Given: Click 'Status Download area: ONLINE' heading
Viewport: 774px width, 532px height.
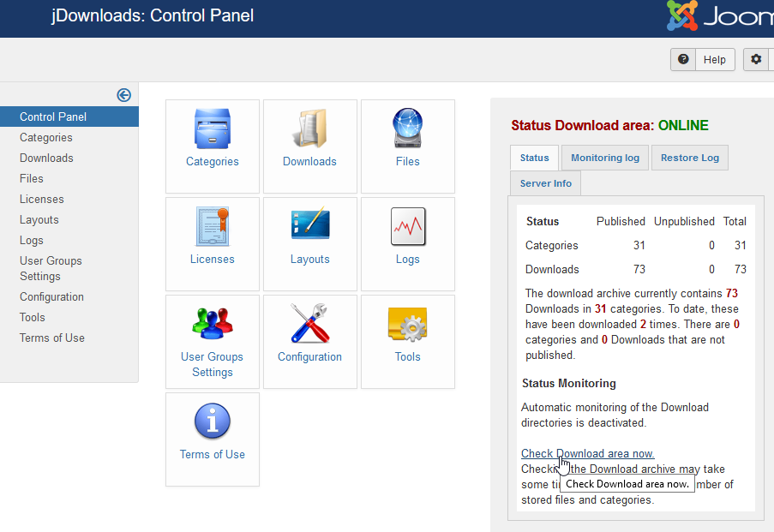Looking at the screenshot, I should point(609,125).
